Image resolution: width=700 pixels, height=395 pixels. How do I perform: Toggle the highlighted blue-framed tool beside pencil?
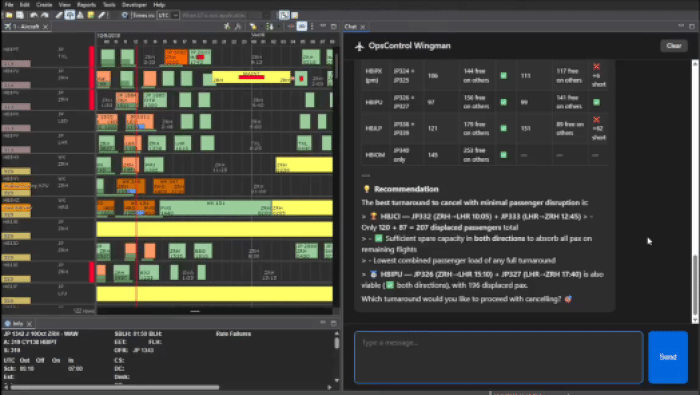[x=70, y=15]
